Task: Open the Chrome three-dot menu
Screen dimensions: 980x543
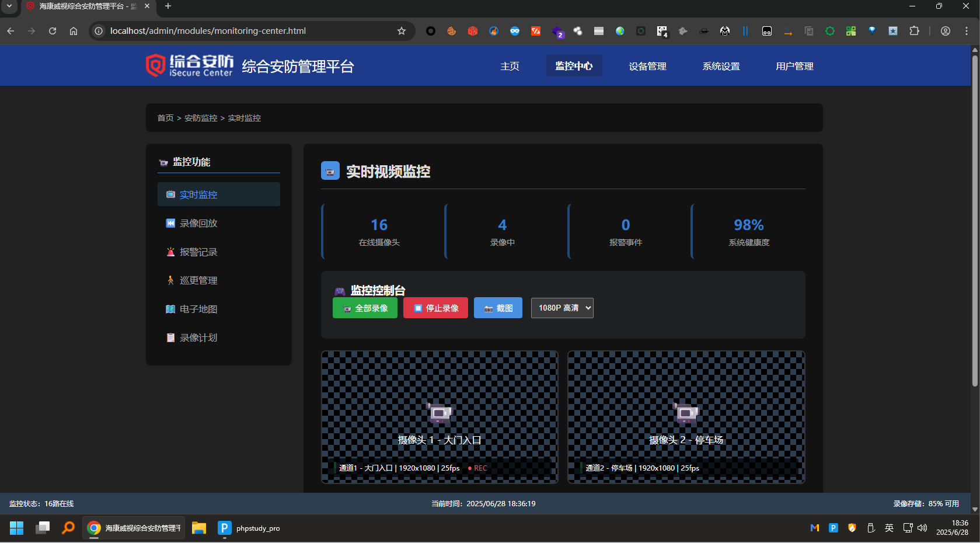Action: coord(967,31)
